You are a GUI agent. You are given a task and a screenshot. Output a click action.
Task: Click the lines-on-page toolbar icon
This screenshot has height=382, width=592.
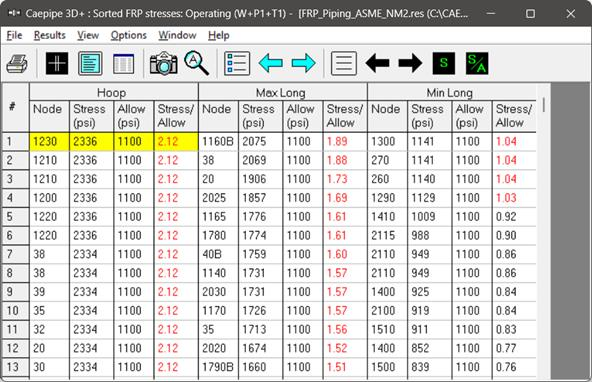coord(344,63)
